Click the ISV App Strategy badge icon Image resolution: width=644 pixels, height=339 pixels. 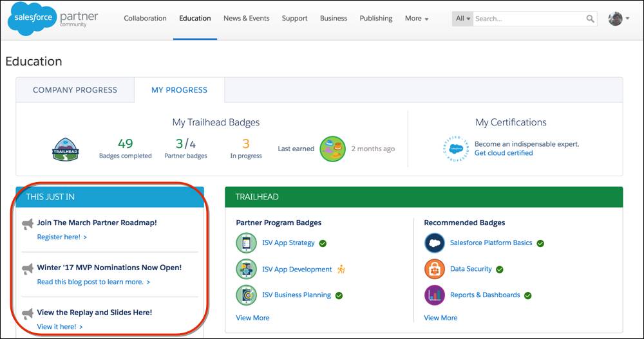[247, 243]
